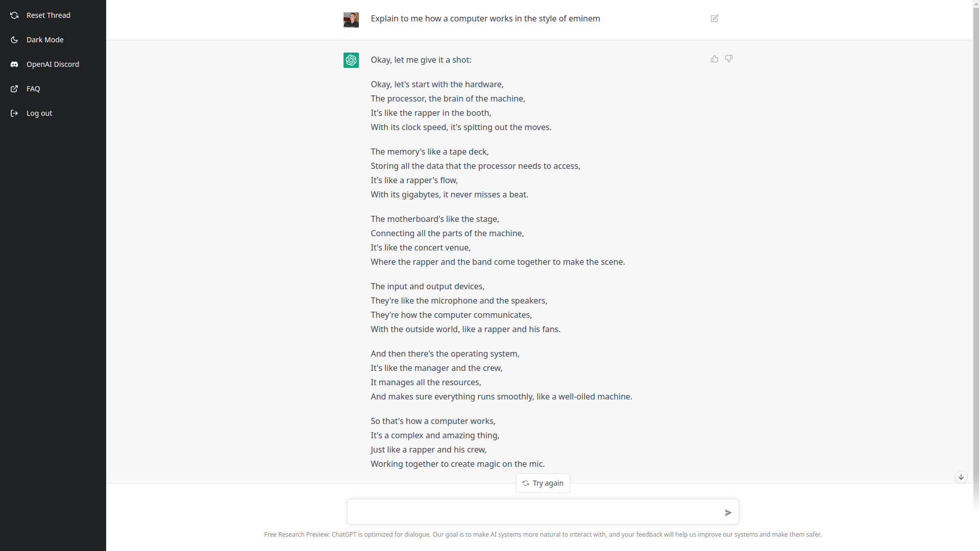
Task: Toggle Dark Mode in the sidebar
Action: [45, 40]
